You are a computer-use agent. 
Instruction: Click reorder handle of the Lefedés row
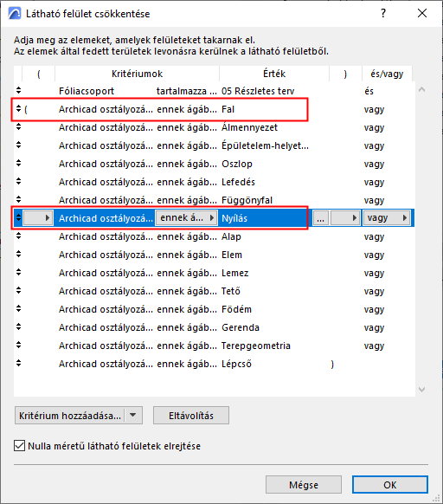tap(19, 182)
